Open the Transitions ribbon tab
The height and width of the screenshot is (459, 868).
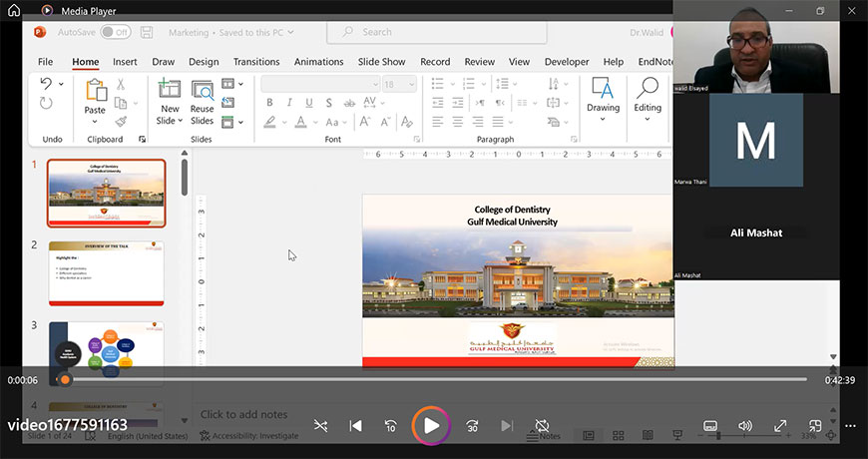click(256, 62)
